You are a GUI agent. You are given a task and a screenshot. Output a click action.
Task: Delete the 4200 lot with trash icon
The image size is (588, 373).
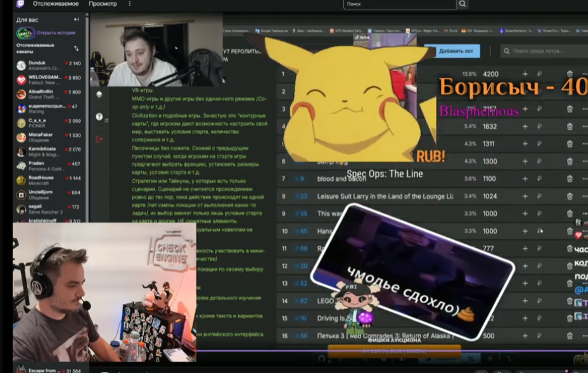click(570, 74)
